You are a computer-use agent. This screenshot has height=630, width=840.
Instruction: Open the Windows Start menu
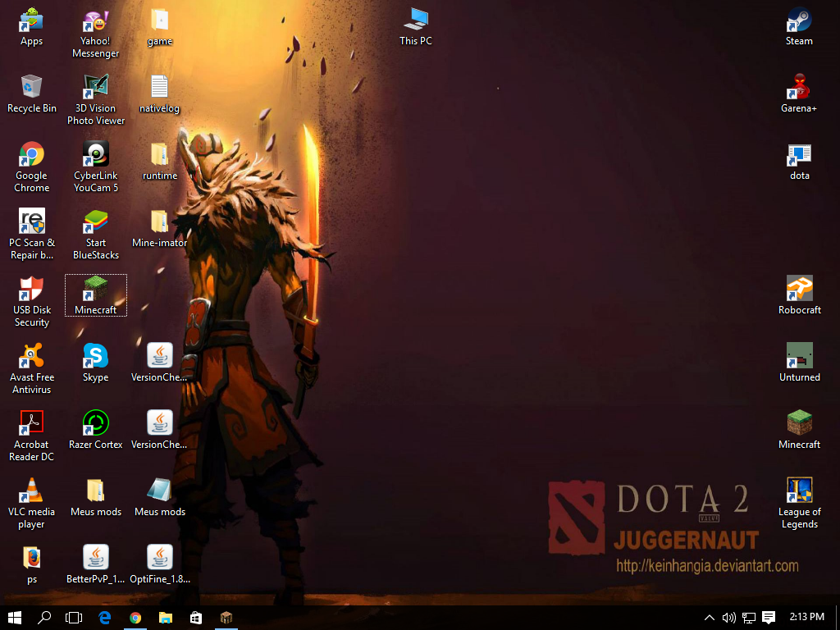pos(15,618)
